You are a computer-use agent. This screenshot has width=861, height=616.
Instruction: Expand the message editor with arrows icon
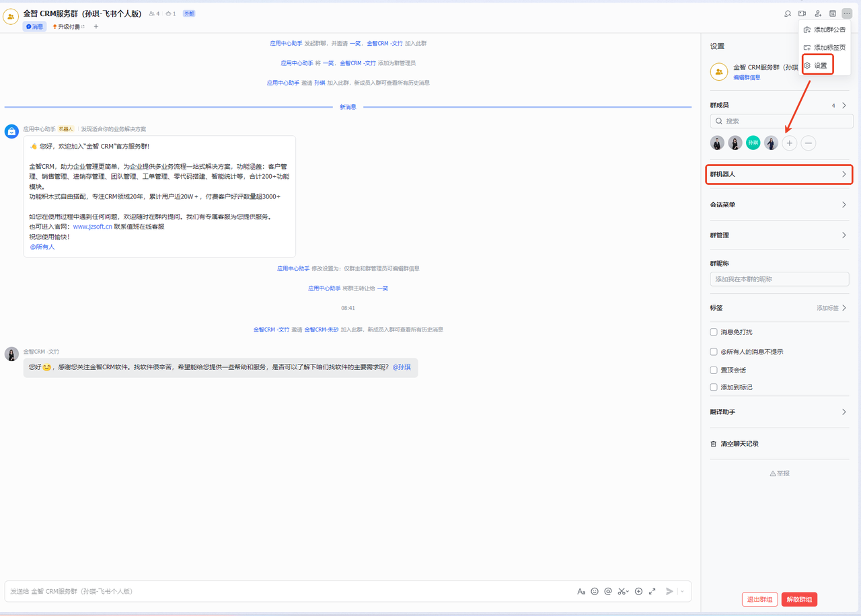pyautogui.click(x=652, y=591)
